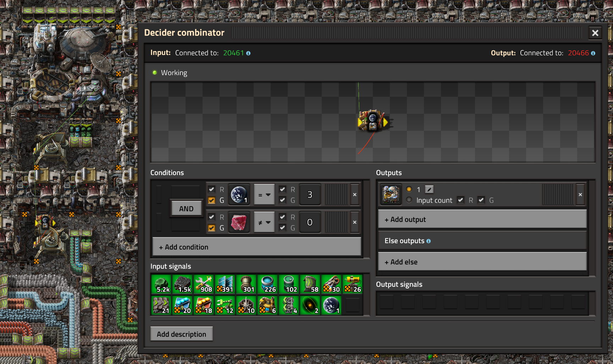Screen dimensions: 613x364
Task: Toggle R checkbox right of not-equal operator
Action: (283, 217)
